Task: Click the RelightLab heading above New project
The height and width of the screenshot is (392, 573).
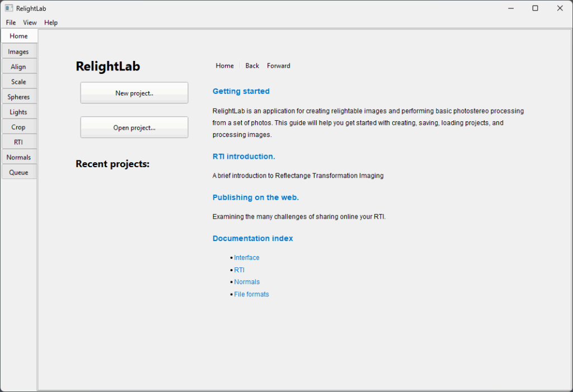Action: click(x=108, y=67)
